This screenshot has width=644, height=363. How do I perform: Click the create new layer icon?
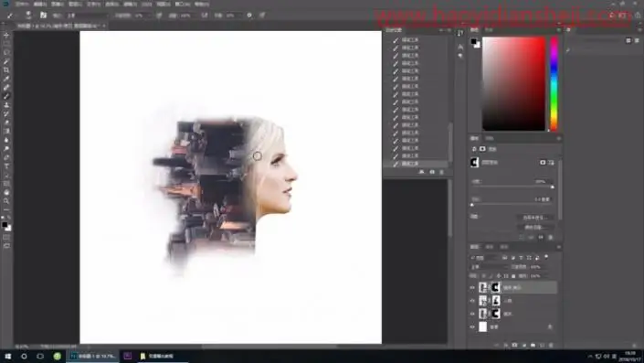[x=542, y=346]
